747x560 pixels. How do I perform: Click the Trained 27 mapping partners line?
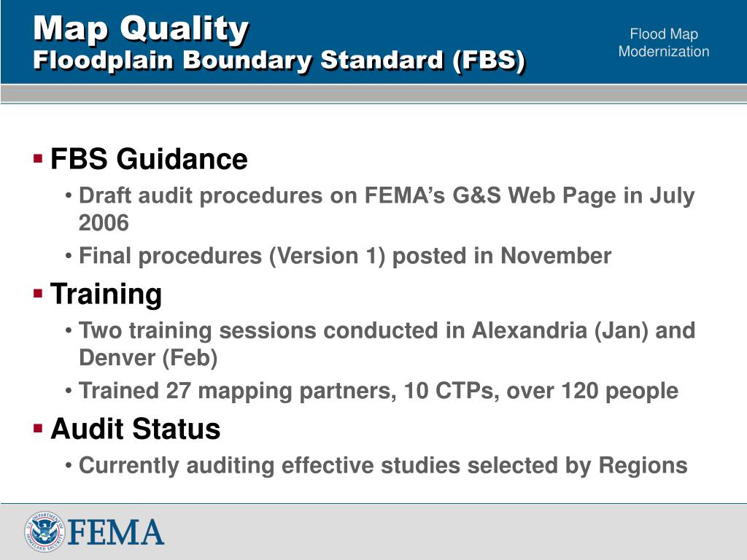click(x=379, y=391)
